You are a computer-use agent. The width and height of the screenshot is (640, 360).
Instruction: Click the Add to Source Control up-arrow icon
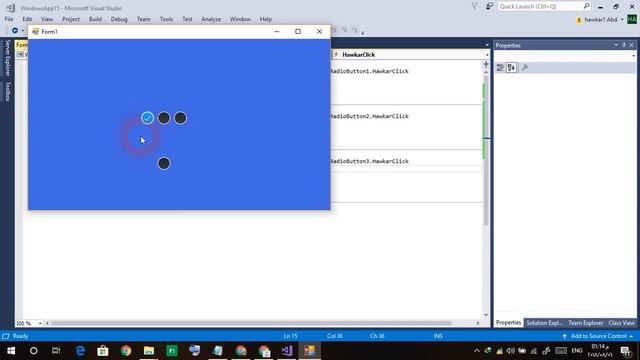click(x=564, y=336)
